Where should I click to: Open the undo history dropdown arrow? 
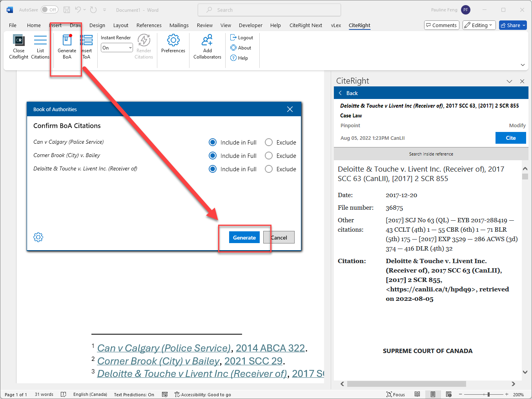[x=84, y=10]
